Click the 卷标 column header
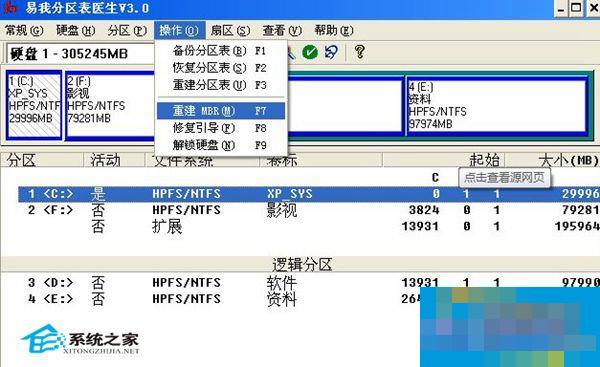Screen dimensions: 600x367 321,161
